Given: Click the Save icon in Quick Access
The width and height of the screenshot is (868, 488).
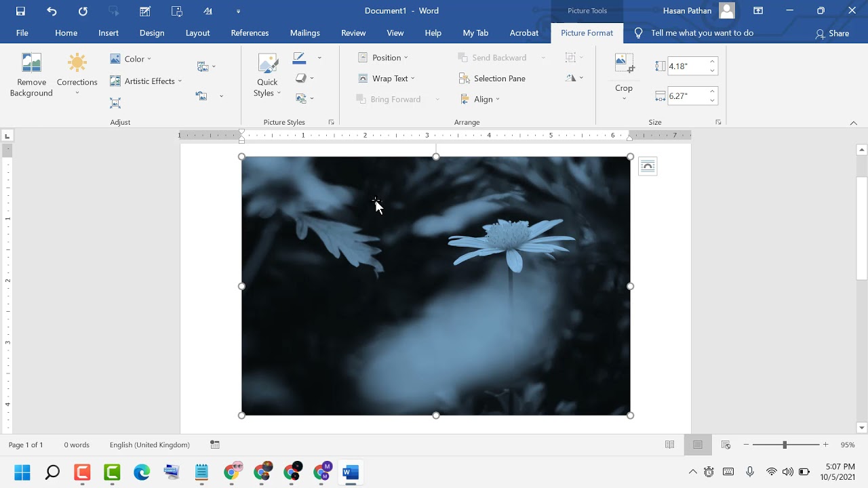Looking at the screenshot, I should [x=20, y=11].
